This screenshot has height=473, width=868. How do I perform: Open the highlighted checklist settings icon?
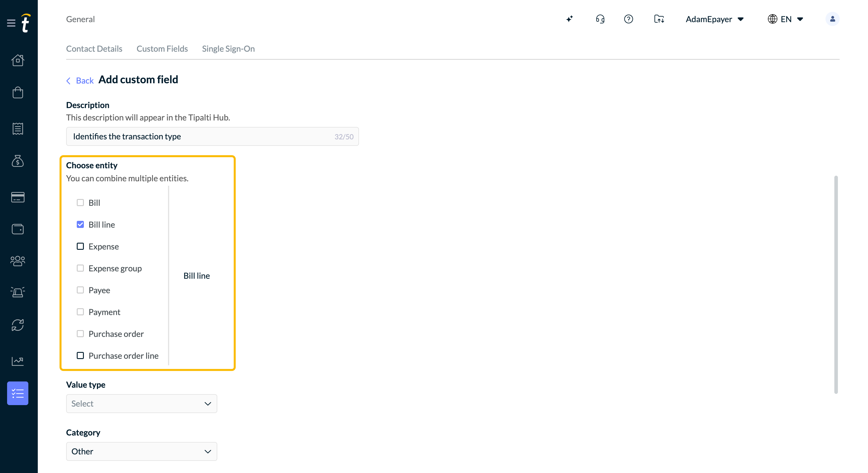(x=17, y=393)
